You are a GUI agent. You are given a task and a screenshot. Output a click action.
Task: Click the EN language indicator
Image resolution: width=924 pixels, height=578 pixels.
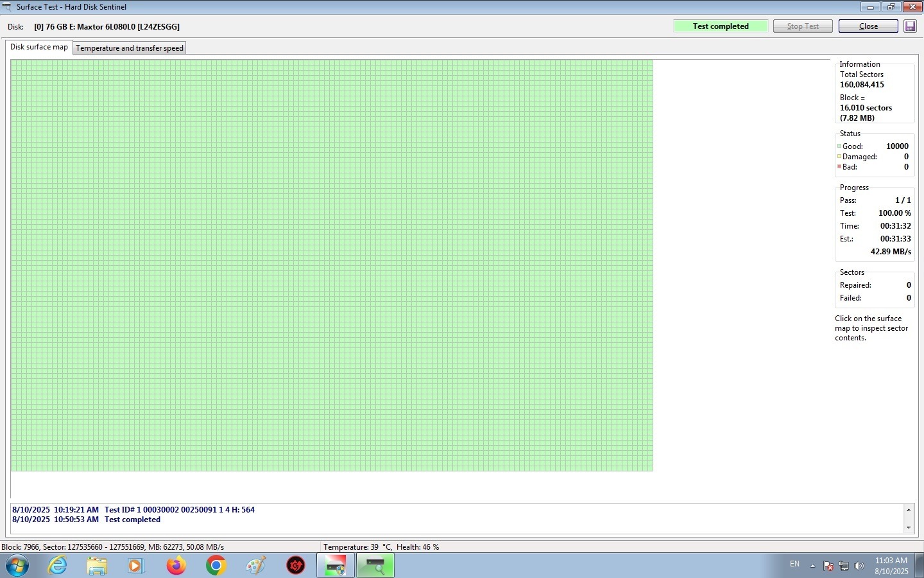point(794,564)
